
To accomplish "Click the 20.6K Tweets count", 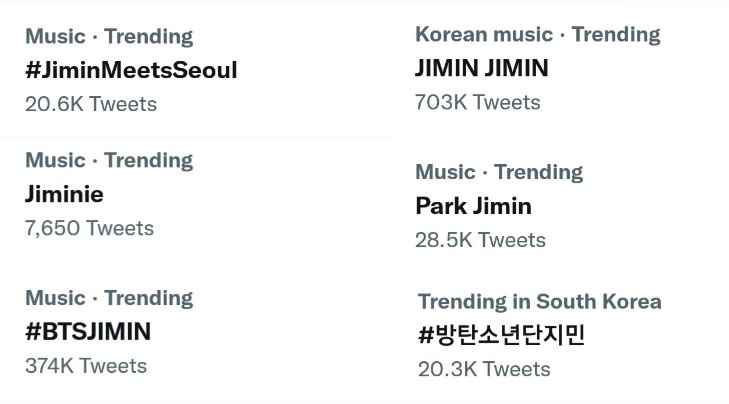I will [91, 103].
